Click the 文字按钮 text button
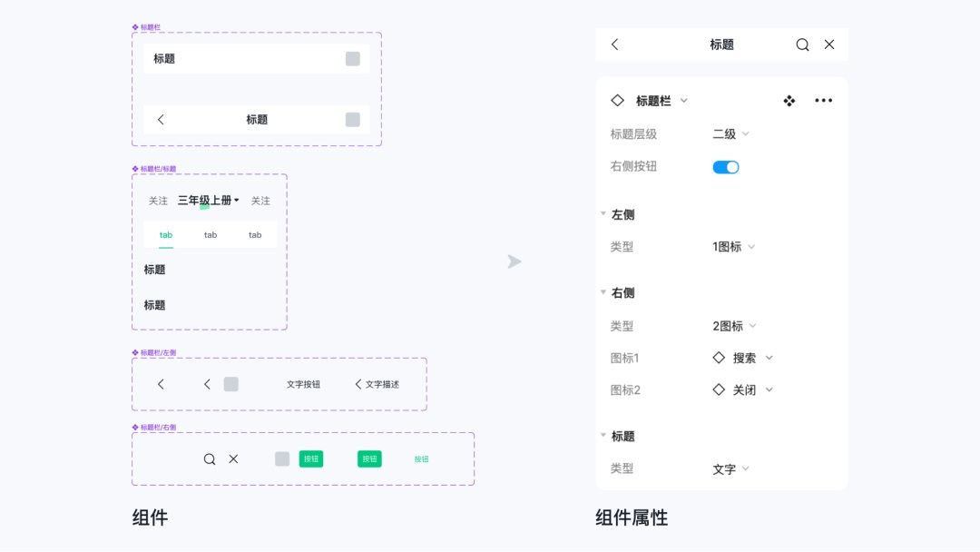 coord(303,384)
